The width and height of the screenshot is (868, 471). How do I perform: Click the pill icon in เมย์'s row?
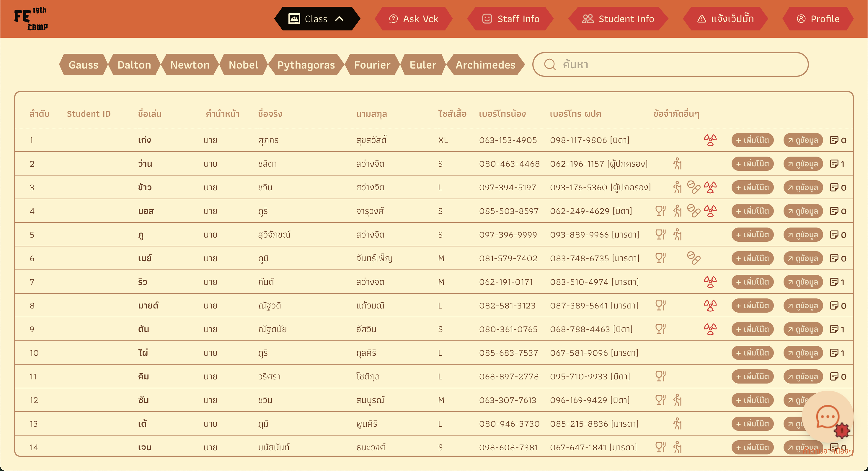coord(694,258)
